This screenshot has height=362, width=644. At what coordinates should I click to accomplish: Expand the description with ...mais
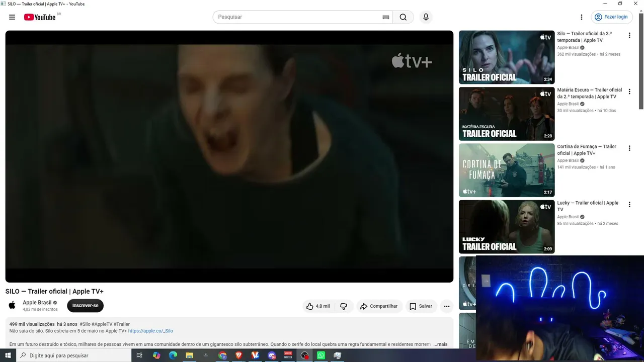(440, 344)
